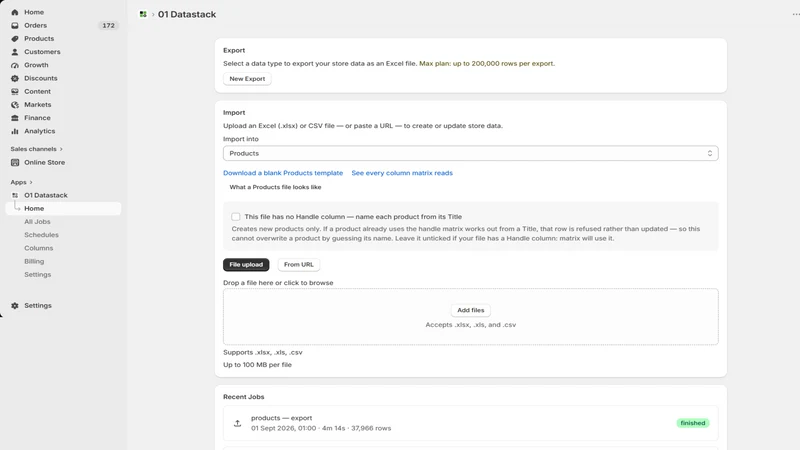Expand the Sales channels section
This screenshot has width=800, height=450.
(x=36, y=149)
